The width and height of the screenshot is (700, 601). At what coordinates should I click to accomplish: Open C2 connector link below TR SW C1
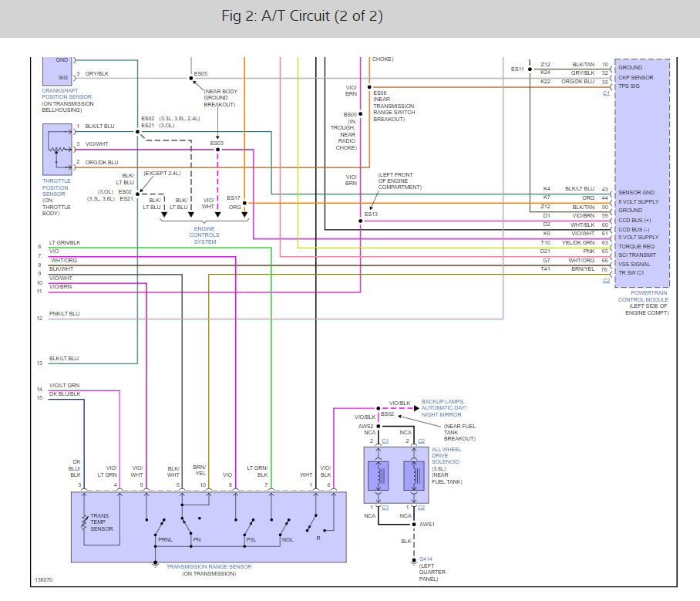coord(606,280)
